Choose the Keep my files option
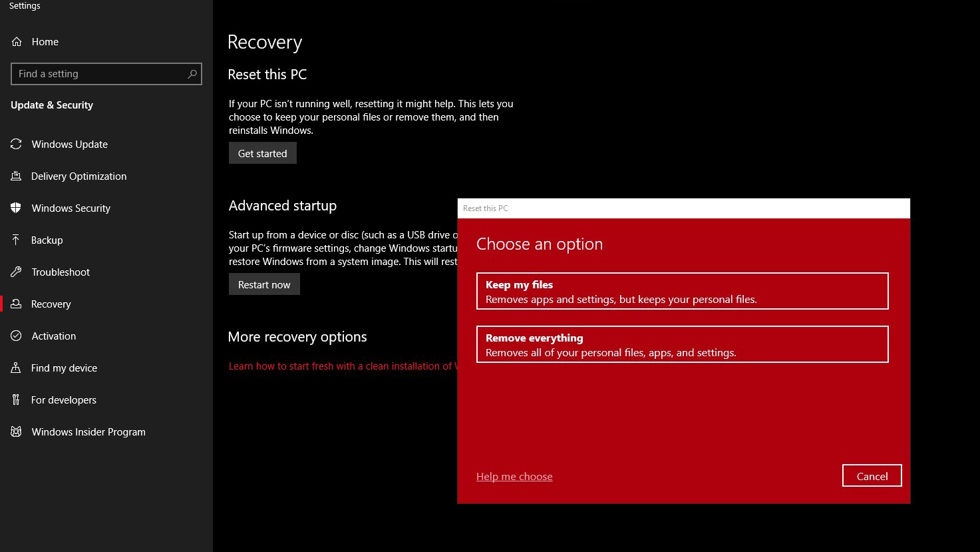980x552 pixels. pyautogui.click(x=683, y=291)
